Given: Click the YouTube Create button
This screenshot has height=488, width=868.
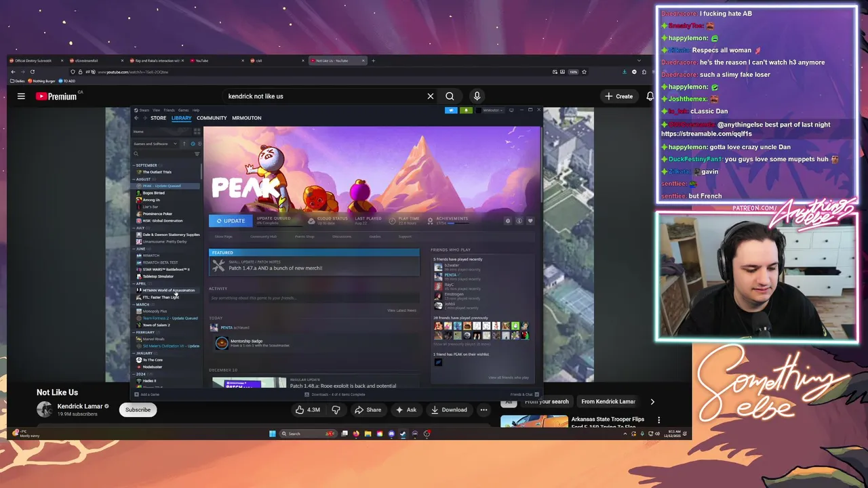Looking at the screenshot, I should tap(618, 96).
